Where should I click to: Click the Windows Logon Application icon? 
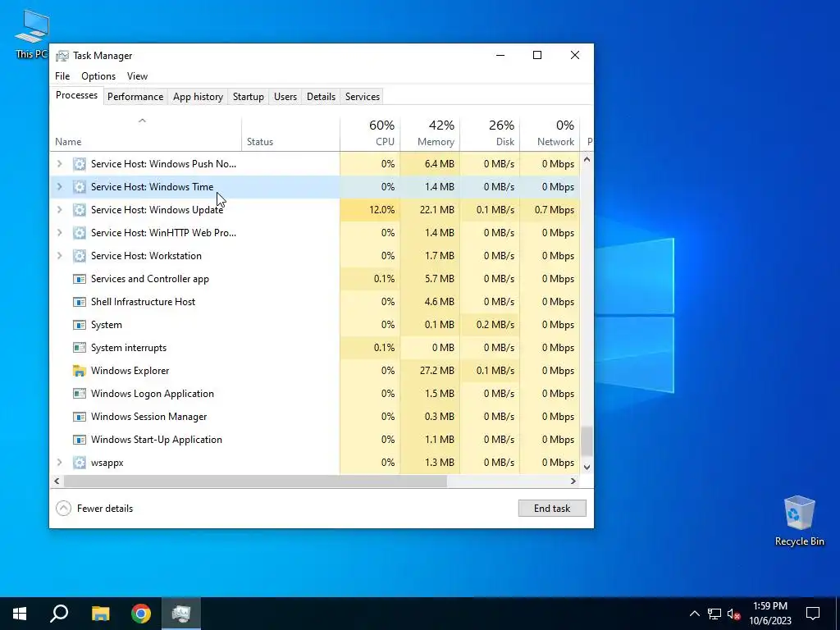(80, 394)
